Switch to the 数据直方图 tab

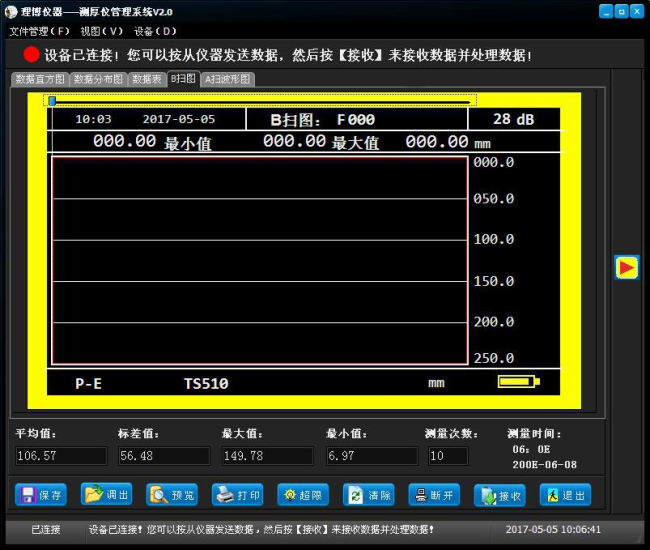click(x=40, y=79)
